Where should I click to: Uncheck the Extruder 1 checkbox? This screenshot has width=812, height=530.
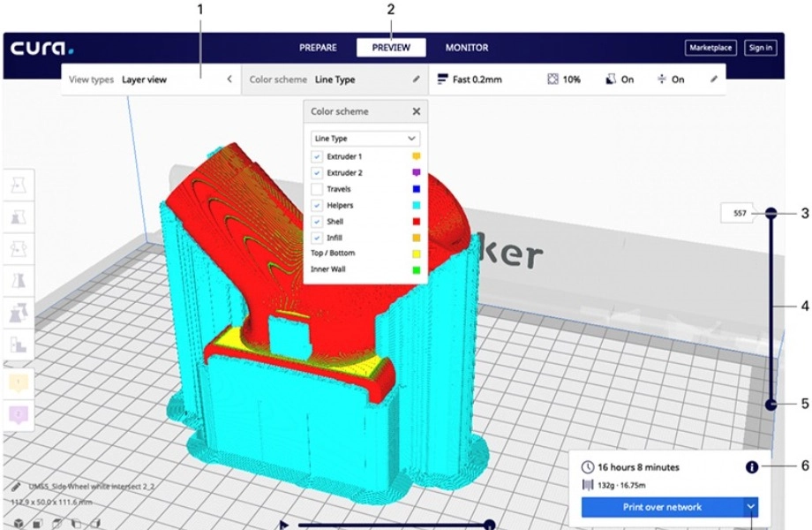point(317,156)
